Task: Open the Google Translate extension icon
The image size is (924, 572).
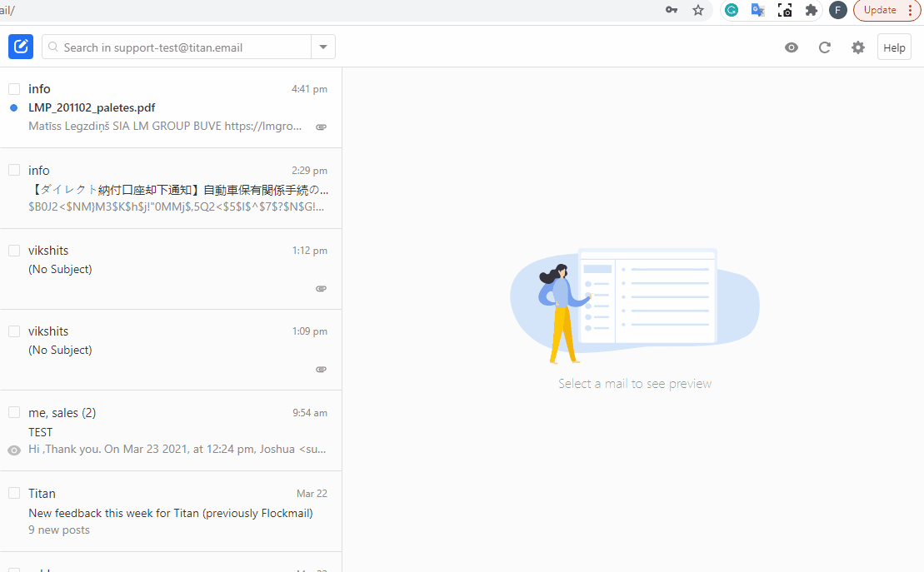Action: coord(758,10)
